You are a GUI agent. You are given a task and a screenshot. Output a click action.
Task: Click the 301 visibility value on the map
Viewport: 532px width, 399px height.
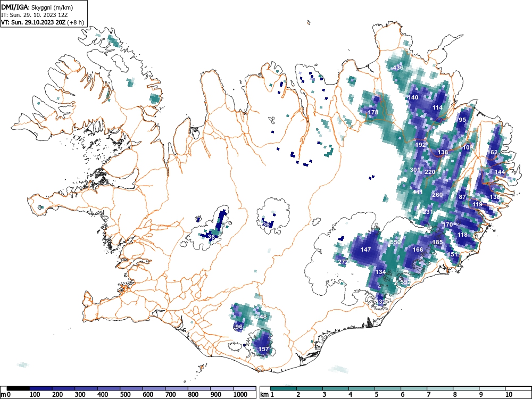(x=415, y=170)
